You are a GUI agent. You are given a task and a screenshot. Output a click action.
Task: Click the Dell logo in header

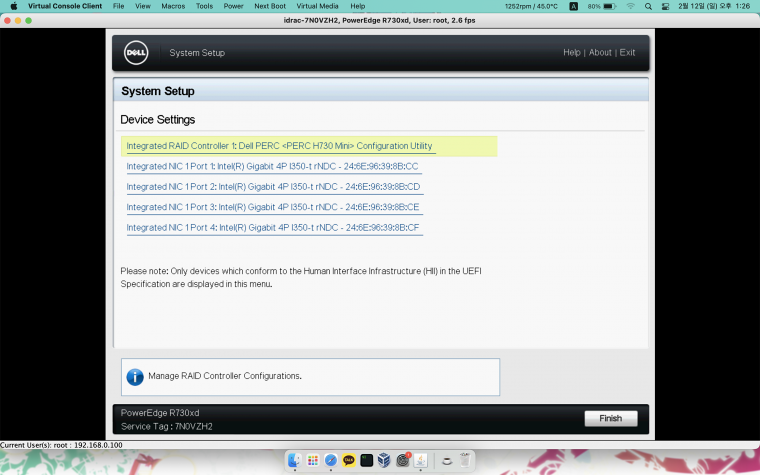(x=136, y=52)
